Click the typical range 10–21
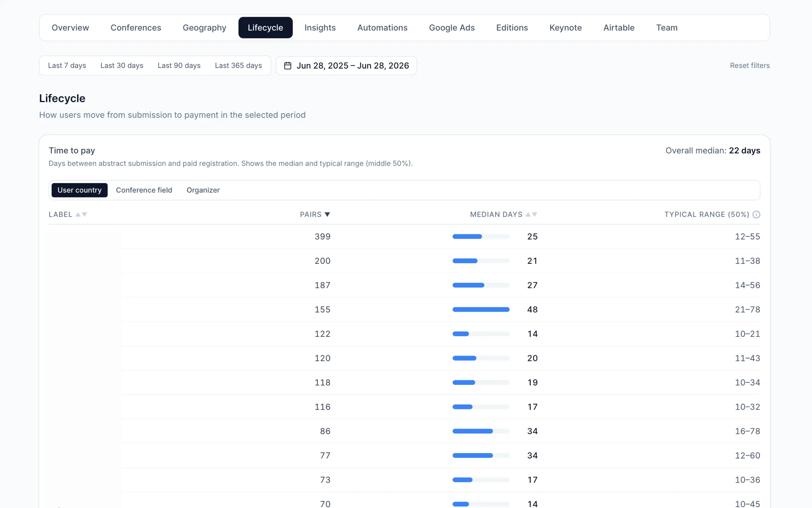Image resolution: width=812 pixels, height=508 pixels. coord(748,334)
